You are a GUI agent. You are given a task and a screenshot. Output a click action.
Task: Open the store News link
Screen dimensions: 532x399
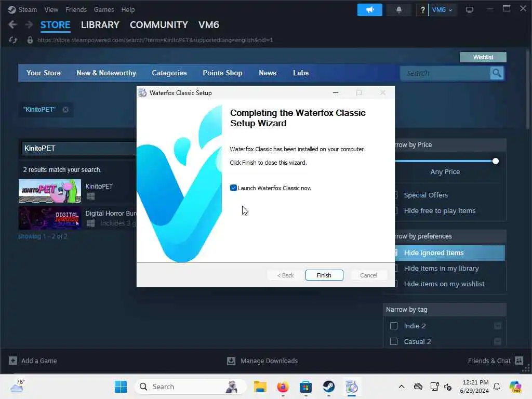(x=268, y=73)
